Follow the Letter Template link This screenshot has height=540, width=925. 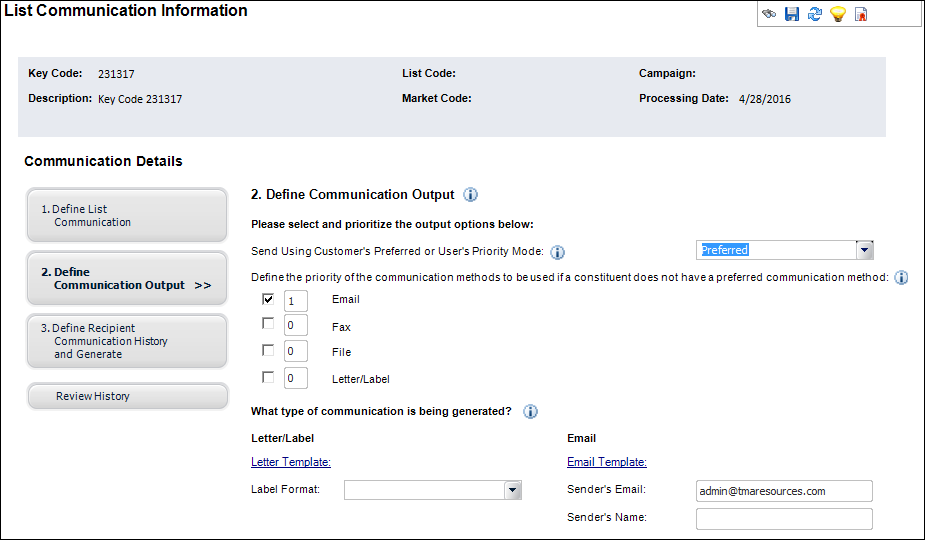[x=291, y=462]
